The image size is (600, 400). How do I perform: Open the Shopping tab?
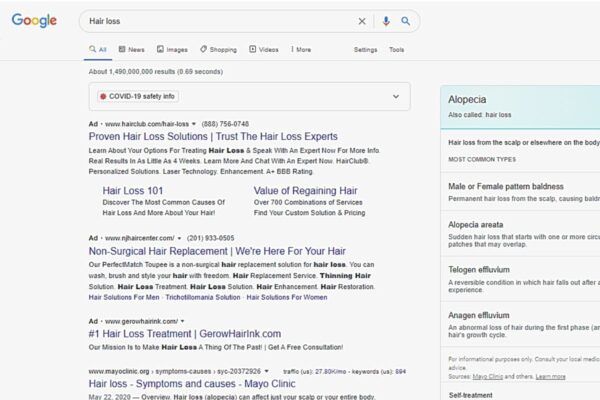218,49
